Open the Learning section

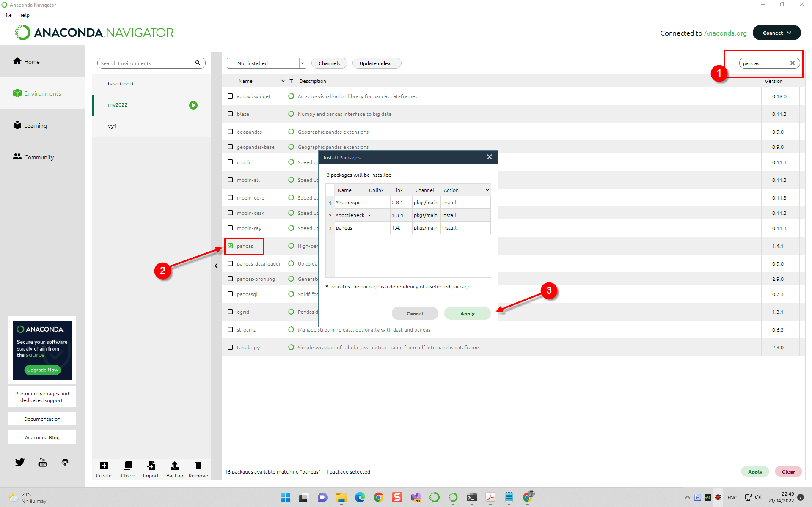[x=30, y=125]
